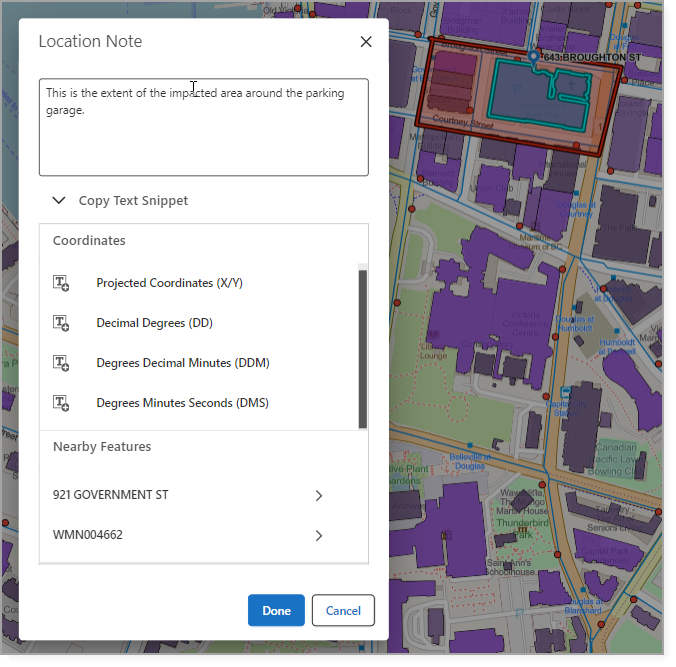Click the 643 BROUGHTON ST map label
This screenshot has height=667, width=676.
tap(592, 57)
